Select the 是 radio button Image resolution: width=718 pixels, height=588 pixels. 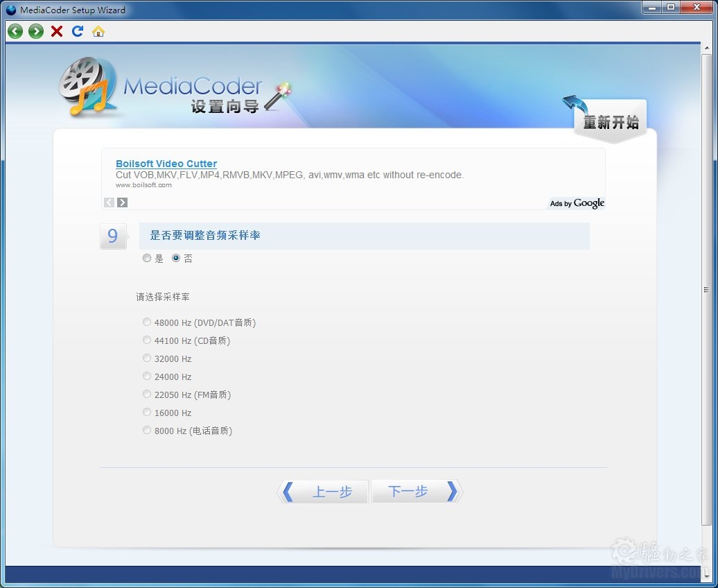tap(146, 258)
